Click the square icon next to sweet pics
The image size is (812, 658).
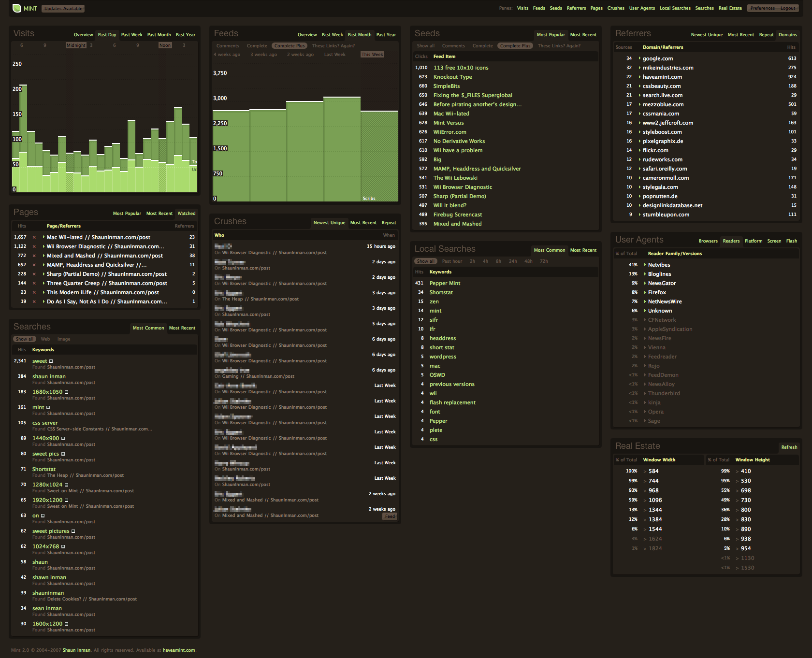[x=63, y=454]
